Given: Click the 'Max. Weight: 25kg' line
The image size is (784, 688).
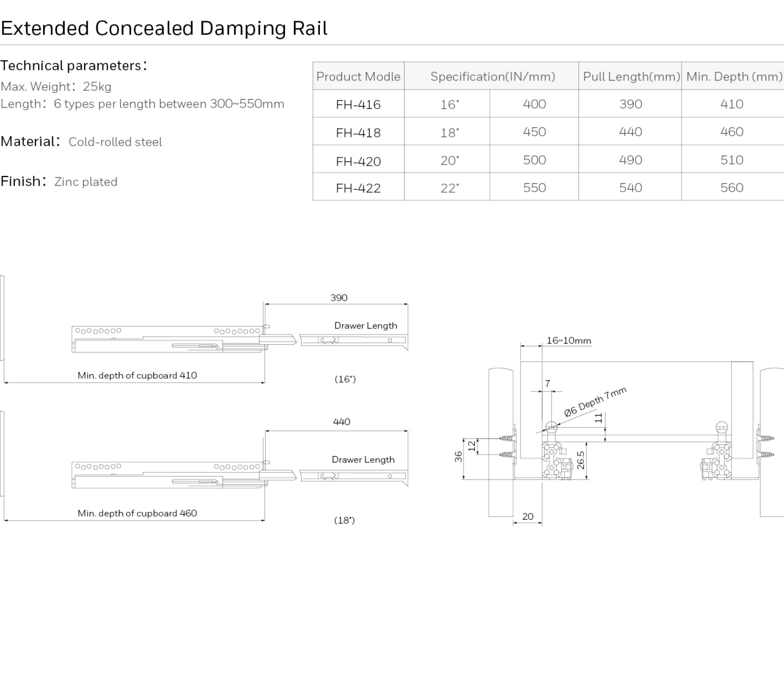Looking at the screenshot, I should (x=56, y=87).
